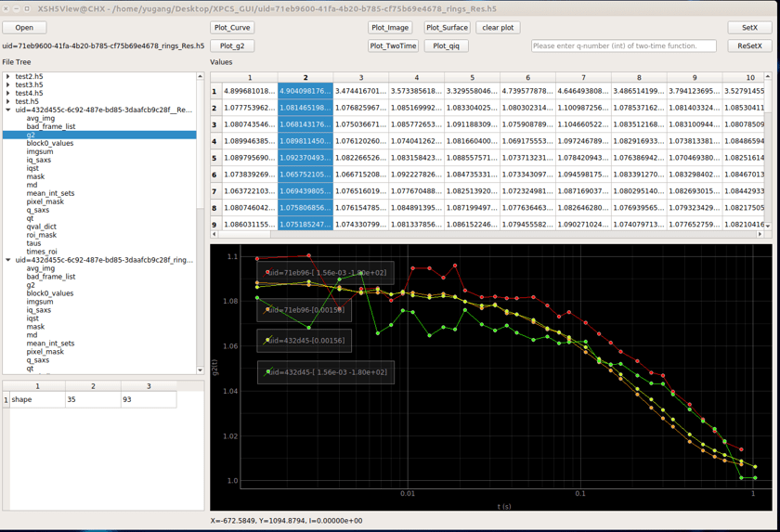Click green legend entry uid=432d45-[1.56e-03 -1.80e+02]
780x532 pixels.
[x=326, y=372]
